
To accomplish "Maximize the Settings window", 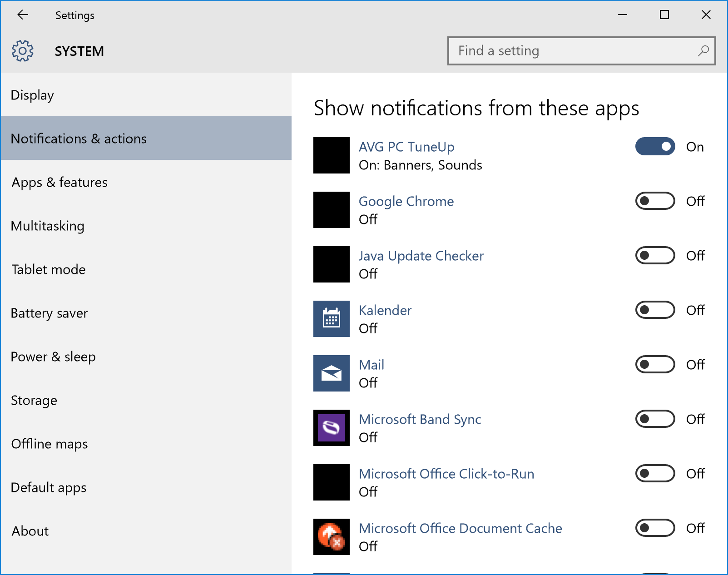I will 664,15.
